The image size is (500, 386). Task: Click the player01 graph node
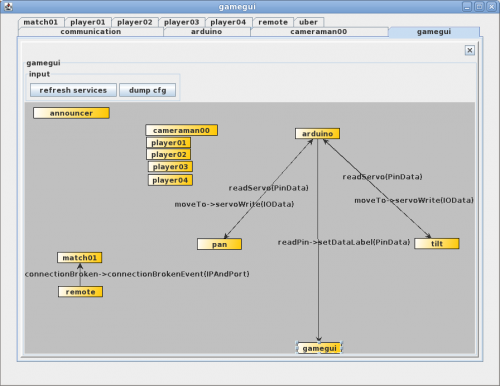pos(169,143)
